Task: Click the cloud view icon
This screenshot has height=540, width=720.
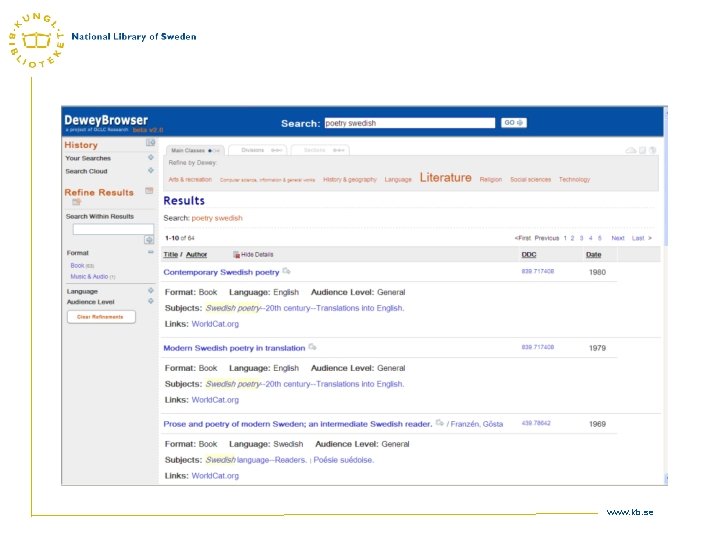Action: [631, 150]
